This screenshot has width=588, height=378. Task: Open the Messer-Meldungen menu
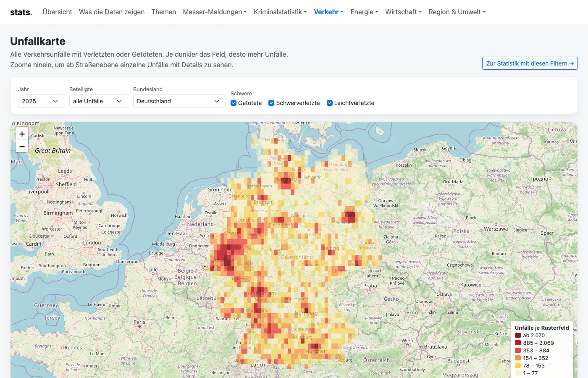tap(215, 12)
